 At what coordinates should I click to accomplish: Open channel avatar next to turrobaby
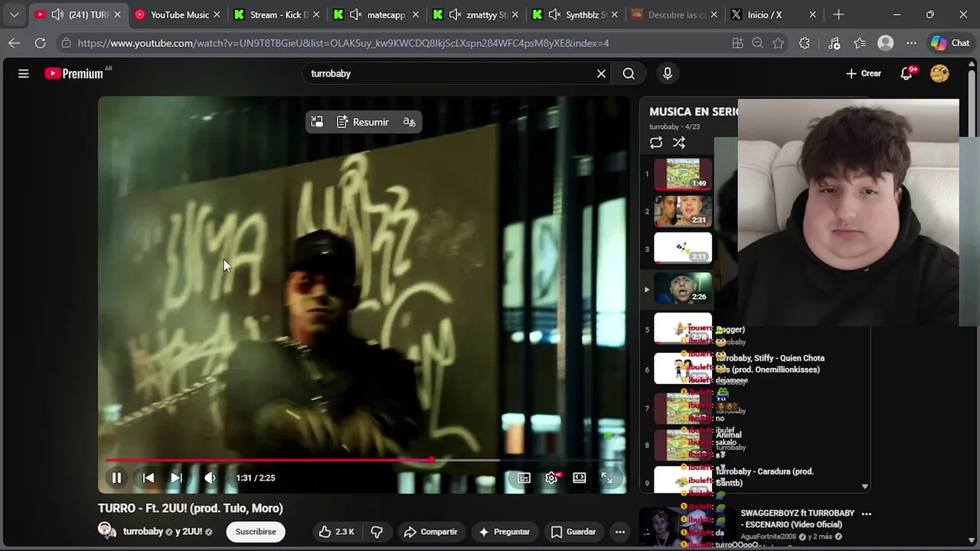click(106, 530)
